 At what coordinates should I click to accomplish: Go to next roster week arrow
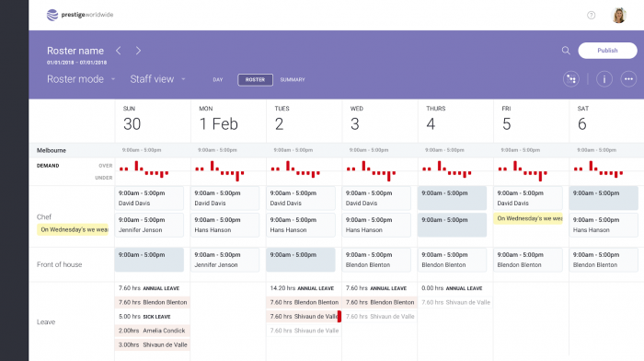[x=138, y=51]
